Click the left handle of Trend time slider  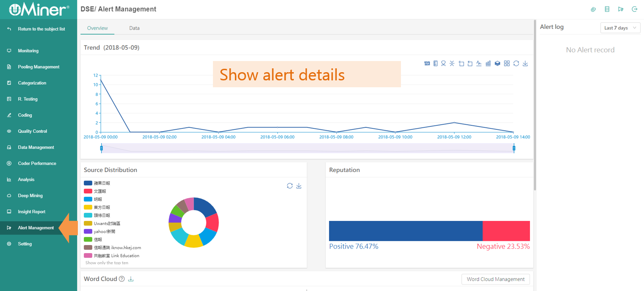[102, 148]
